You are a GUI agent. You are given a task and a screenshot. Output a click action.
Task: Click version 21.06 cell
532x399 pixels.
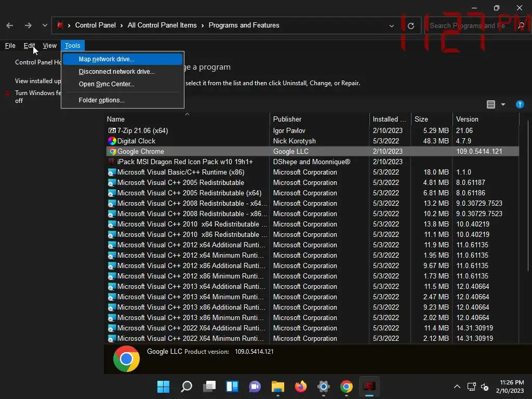[464, 130]
